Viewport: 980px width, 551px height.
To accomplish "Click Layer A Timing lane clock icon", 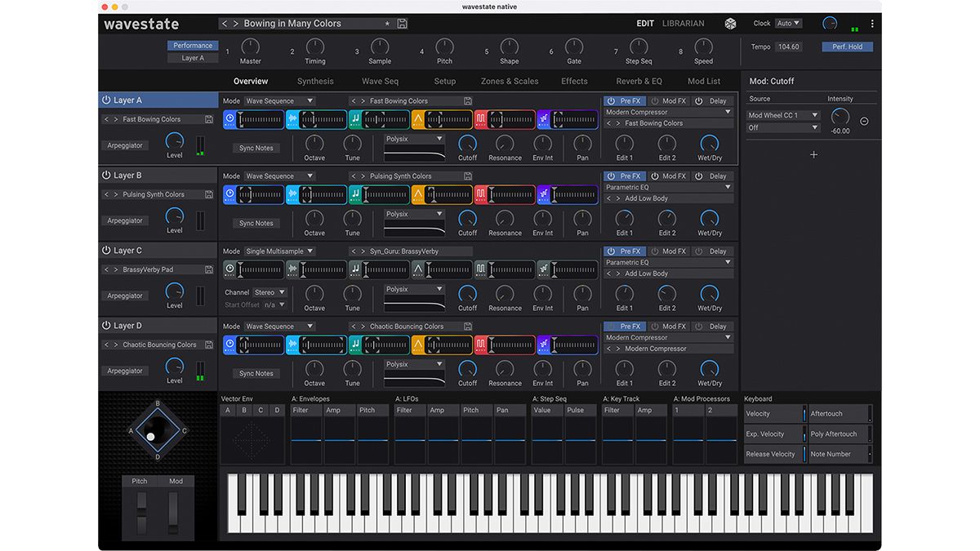I will click(x=229, y=119).
